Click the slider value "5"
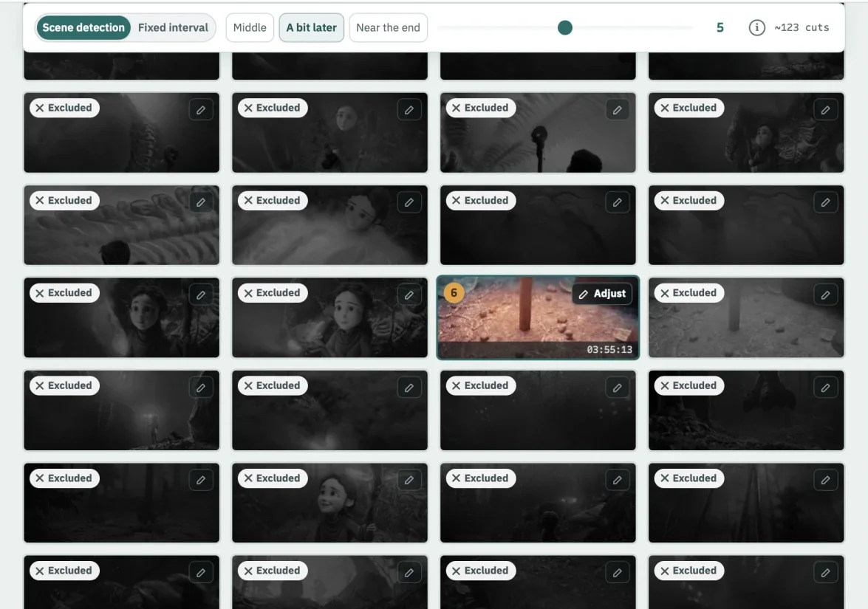This screenshot has width=868, height=609. click(720, 27)
